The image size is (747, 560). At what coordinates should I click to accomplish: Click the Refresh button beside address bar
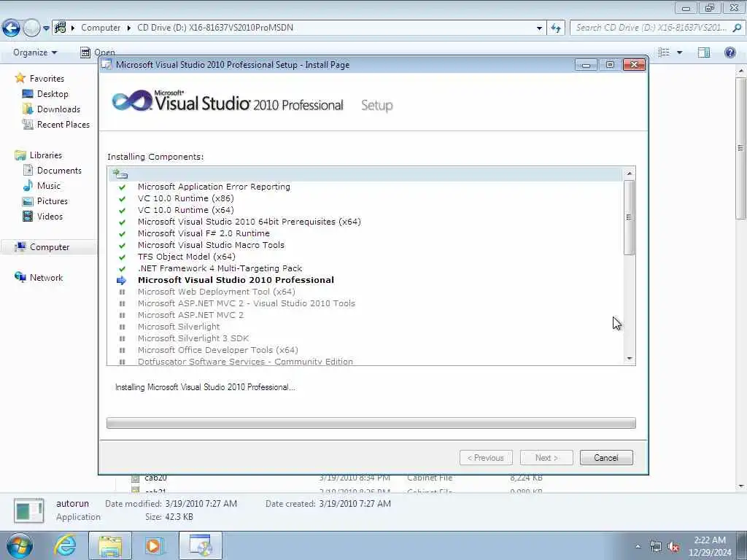(555, 28)
